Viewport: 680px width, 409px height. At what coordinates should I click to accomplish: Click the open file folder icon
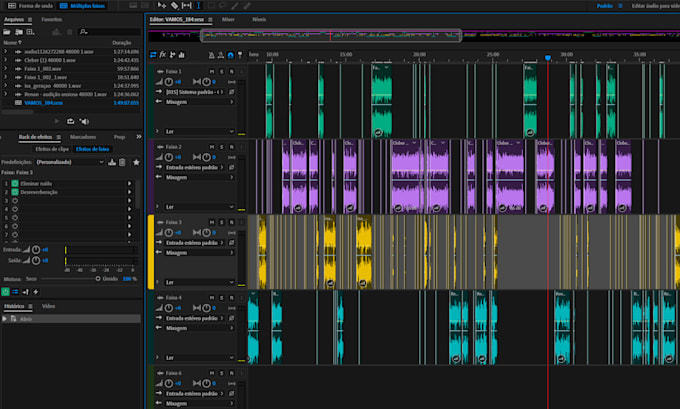tap(7, 32)
